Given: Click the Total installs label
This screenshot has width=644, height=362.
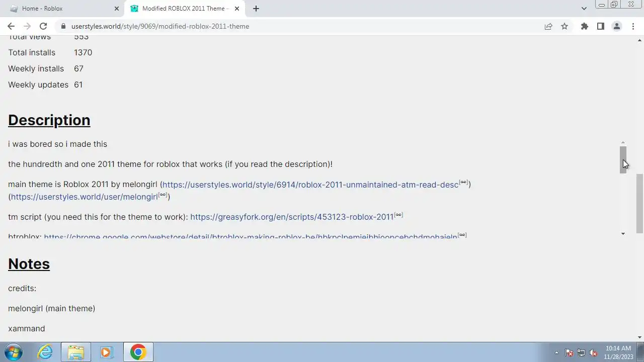Looking at the screenshot, I should coord(32,52).
